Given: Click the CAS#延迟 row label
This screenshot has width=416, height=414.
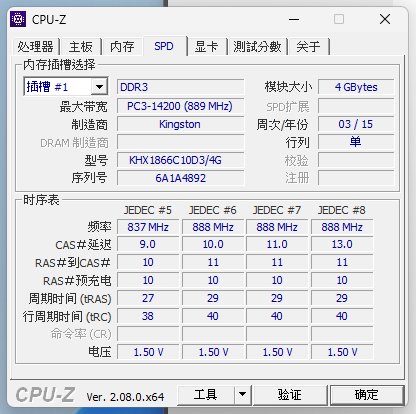Looking at the screenshot, I should (x=83, y=245).
